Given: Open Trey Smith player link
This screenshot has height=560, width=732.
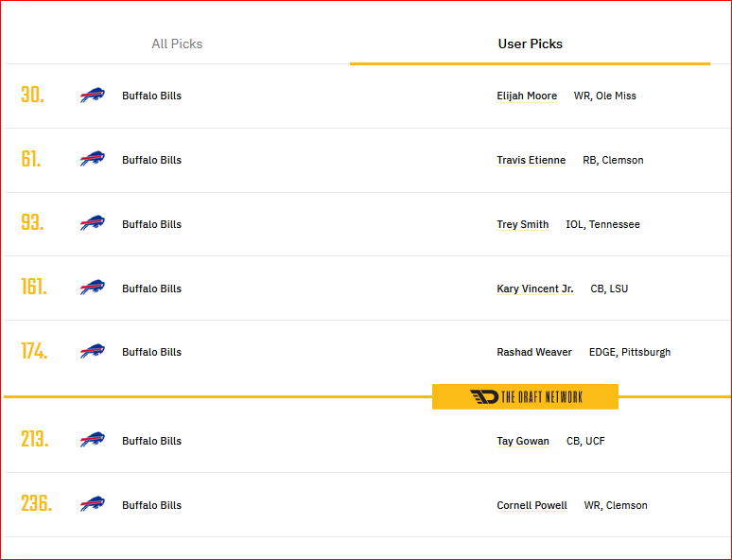Looking at the screenshot, I should point(522,224).
